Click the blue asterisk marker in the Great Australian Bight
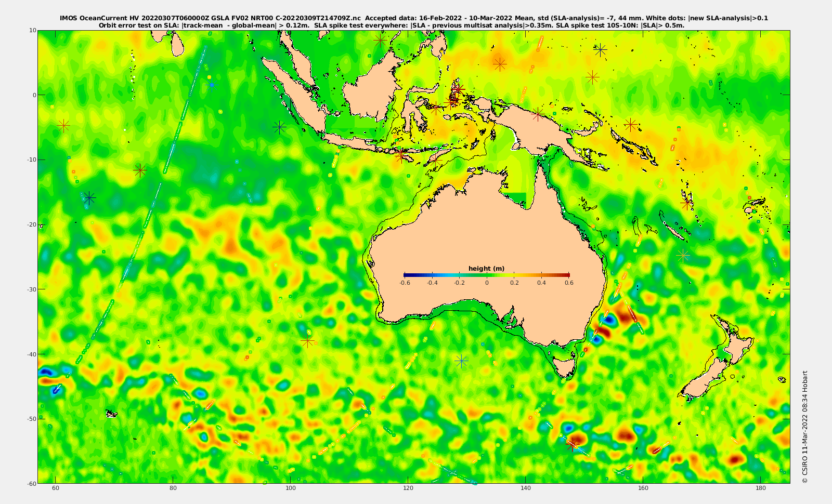The height and width of the screenshot is (504, 832). [x=461, y=360]
